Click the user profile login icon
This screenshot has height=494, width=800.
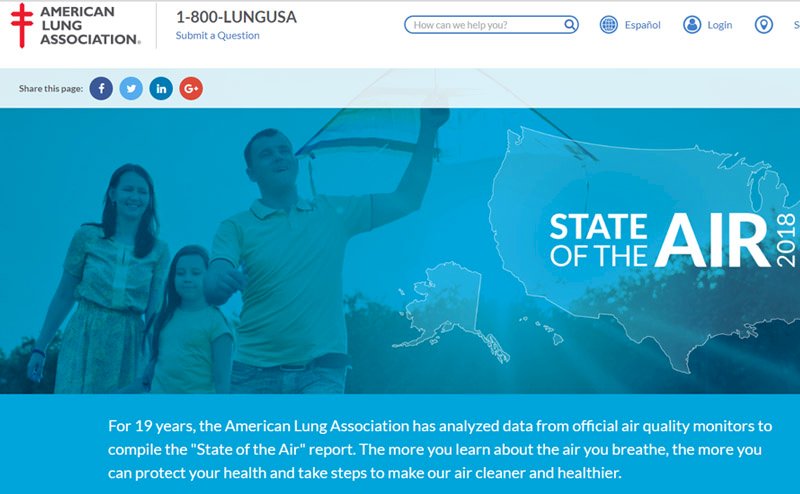click(692, 24)
